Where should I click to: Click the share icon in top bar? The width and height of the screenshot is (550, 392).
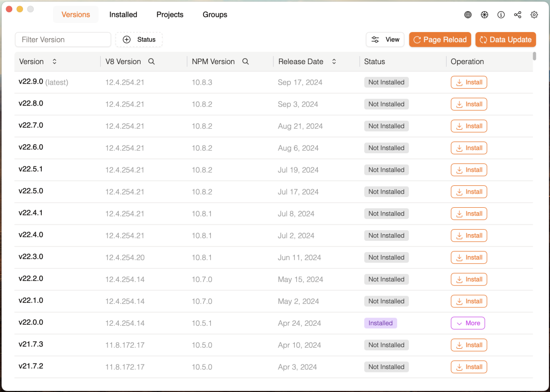517,15
